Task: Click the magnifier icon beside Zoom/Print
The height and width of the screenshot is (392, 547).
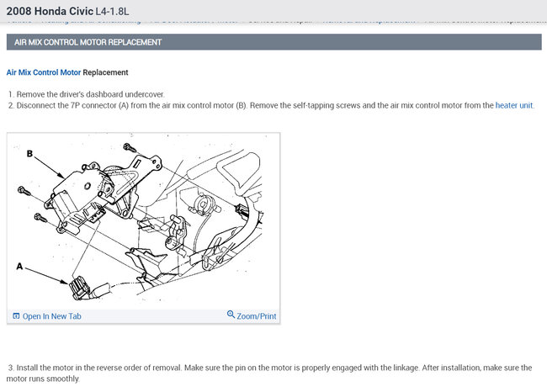Action: pyautogui.click(x=231, y=315)
